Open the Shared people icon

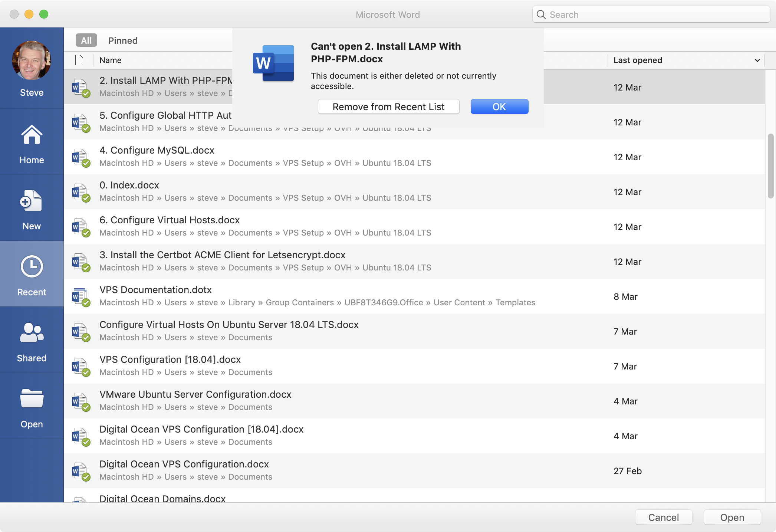(x=32, y=332)
